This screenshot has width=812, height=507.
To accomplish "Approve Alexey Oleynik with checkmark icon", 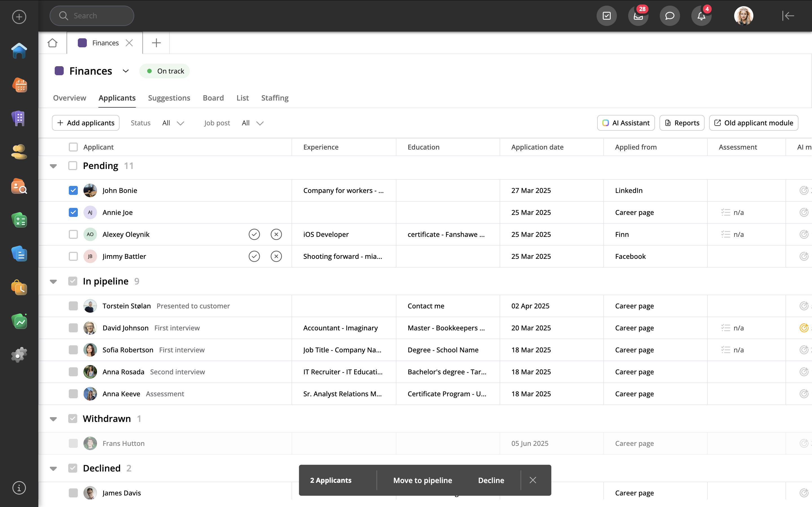I will coord(254,234).
